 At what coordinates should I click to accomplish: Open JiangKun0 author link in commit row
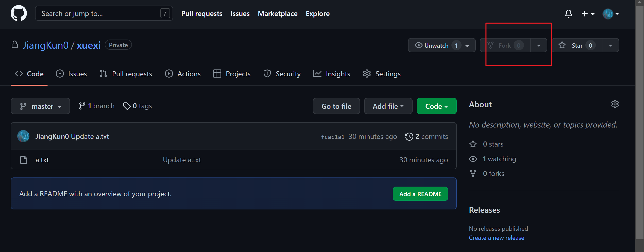coord(52,136)
